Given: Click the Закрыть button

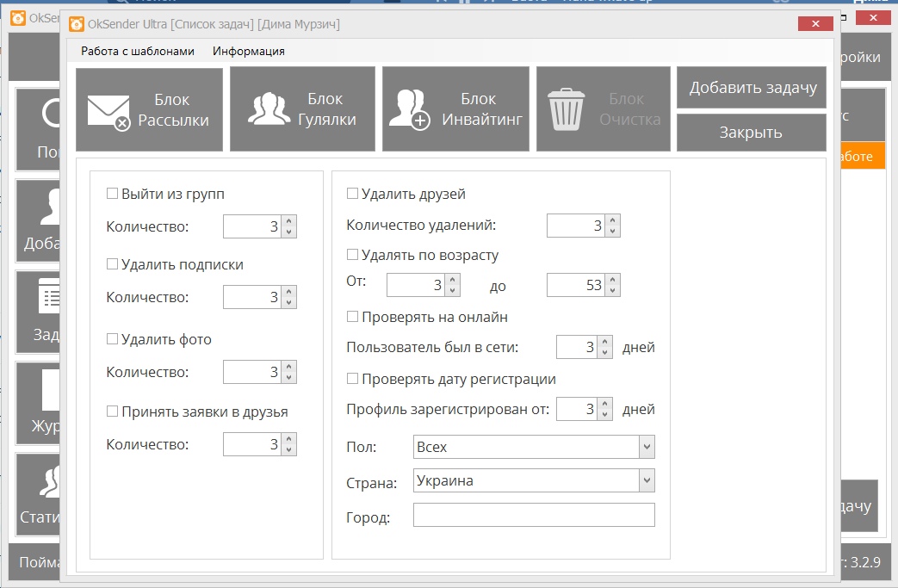Looking at the screenshot, I should pyautogui.click(x=751, y=132).
